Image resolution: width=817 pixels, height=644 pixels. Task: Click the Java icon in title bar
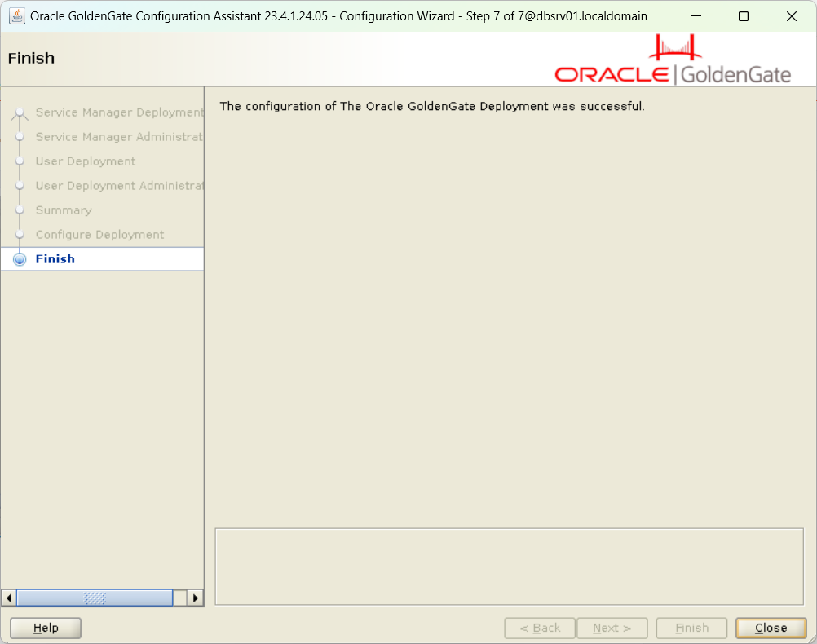[x=17, y=16]
